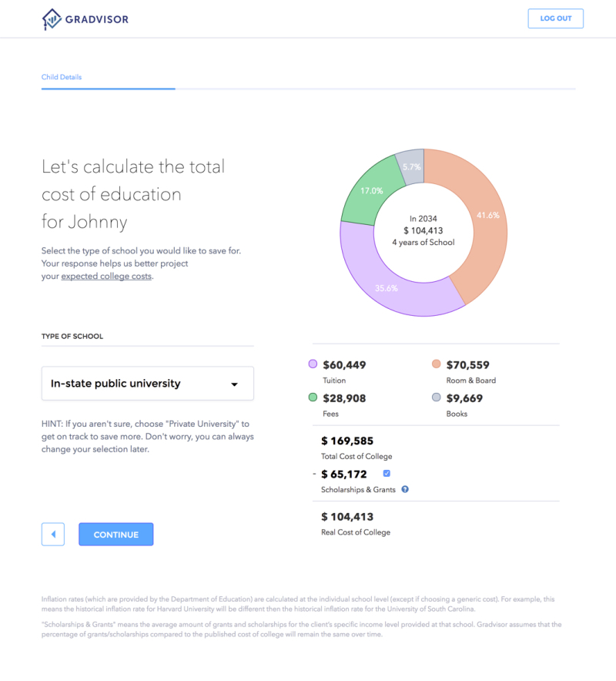This screenshot has height=681, width=616.
Task: Click the orange Room & Board legend dot
Action: 437,364
